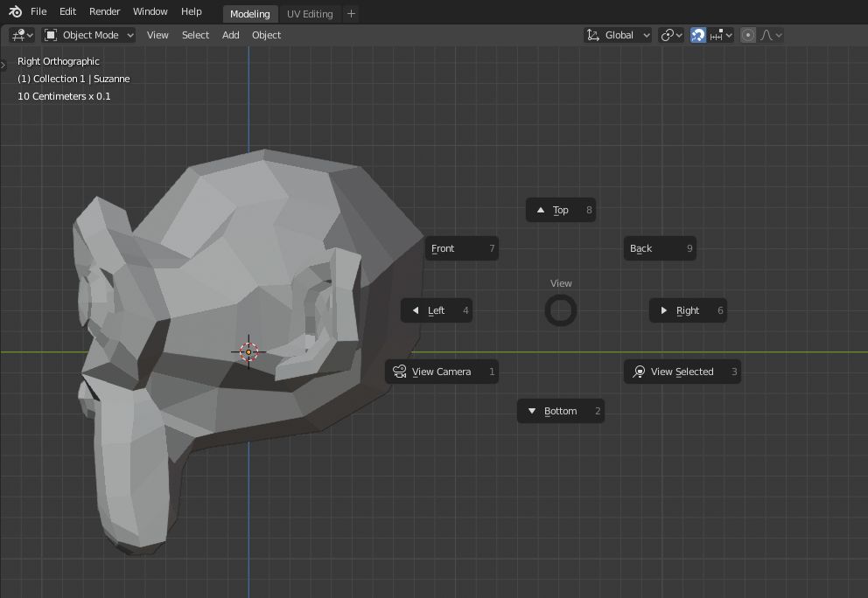This screenshot has height=598, width=868.
Task: Toggle proportional editing
Action: tap(748, 35)
